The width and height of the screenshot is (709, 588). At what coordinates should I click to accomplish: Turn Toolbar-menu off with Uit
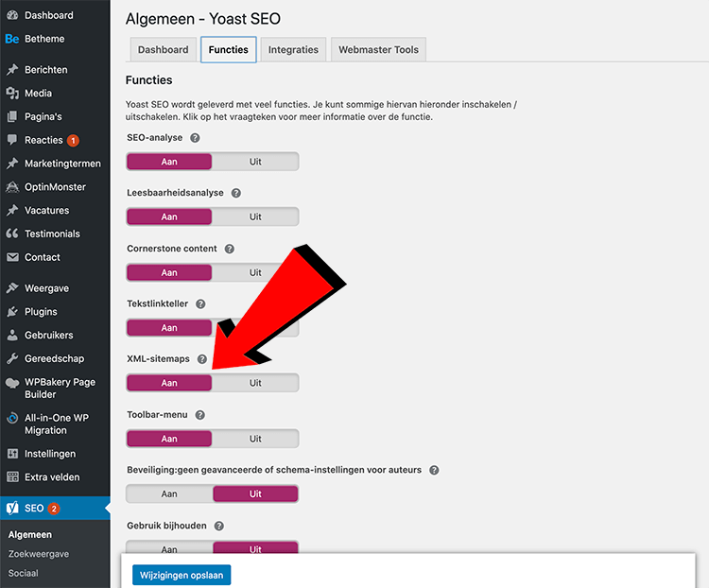click(255, 439)
